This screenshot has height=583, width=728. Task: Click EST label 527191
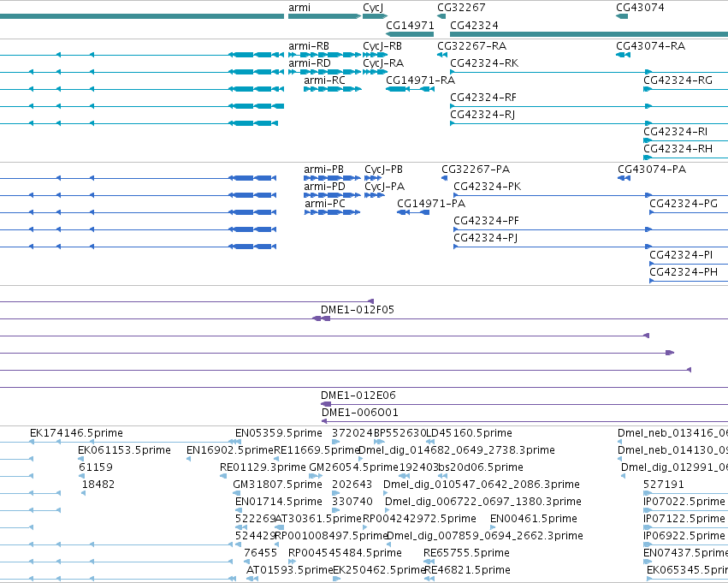(x=664, y=485)
